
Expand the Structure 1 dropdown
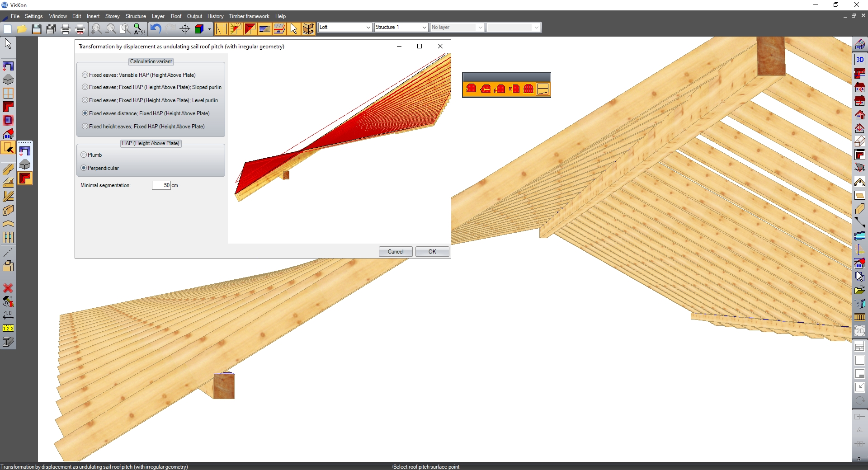tap(424, 27)
